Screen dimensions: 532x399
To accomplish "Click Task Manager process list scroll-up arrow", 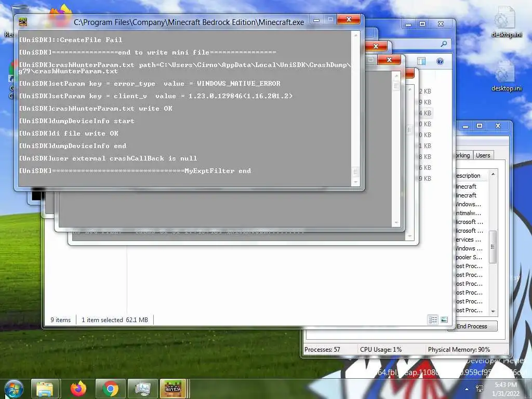I will tap(494, 175).
